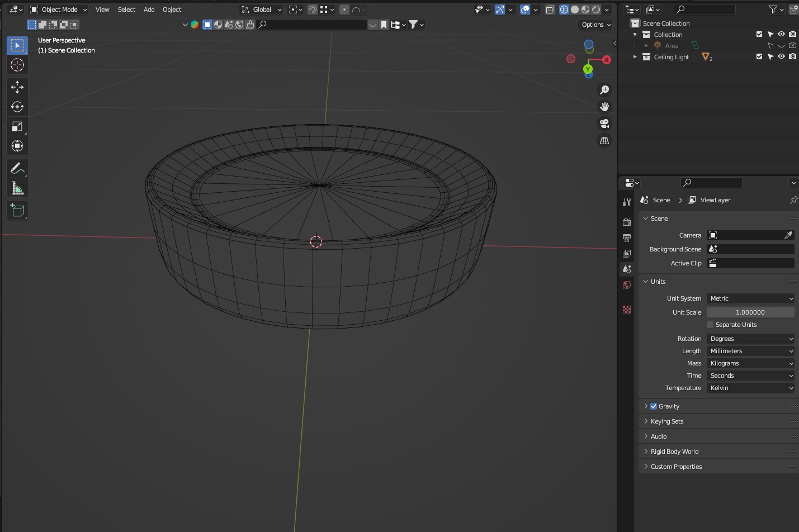Select the Rotate tool
Screen dimensions: 799x532
[17, 107]
